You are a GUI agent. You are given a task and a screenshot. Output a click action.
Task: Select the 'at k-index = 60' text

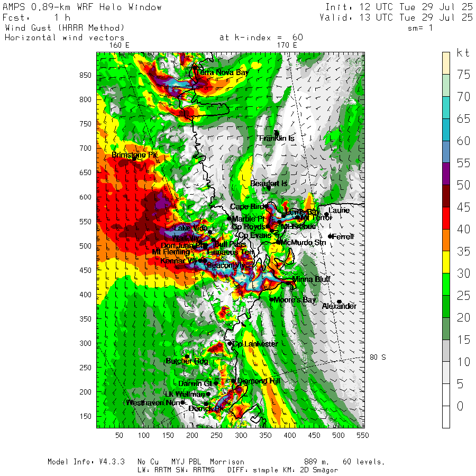[261, 38]
